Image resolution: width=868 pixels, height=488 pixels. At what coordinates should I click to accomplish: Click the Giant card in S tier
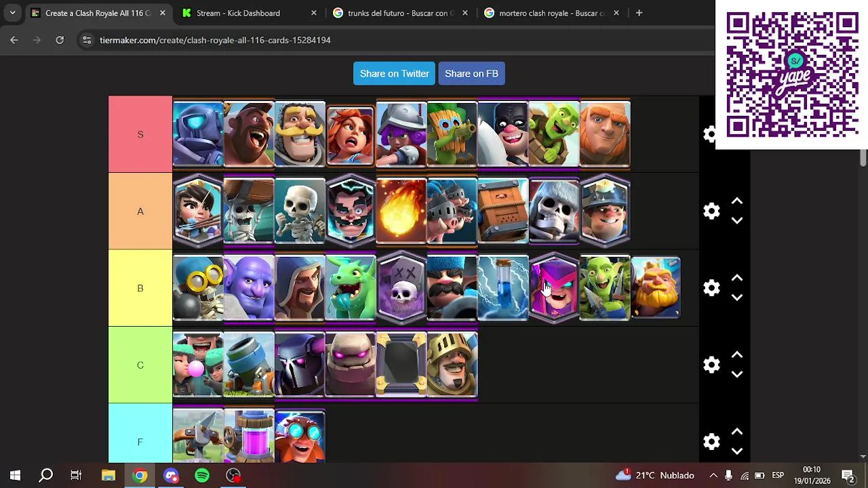coord(605,134)
